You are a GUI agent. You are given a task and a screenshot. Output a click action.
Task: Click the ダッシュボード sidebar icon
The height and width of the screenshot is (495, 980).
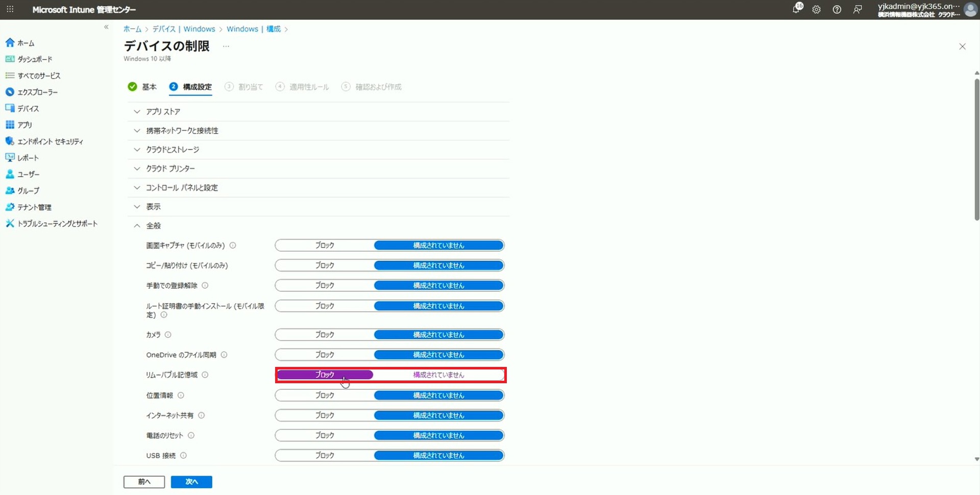[x=10, y=59]
